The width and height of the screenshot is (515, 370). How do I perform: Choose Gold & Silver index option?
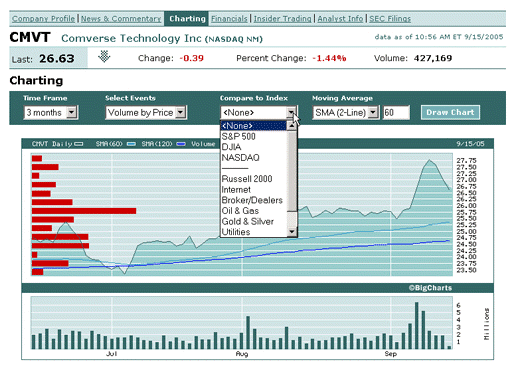[253, 222]
